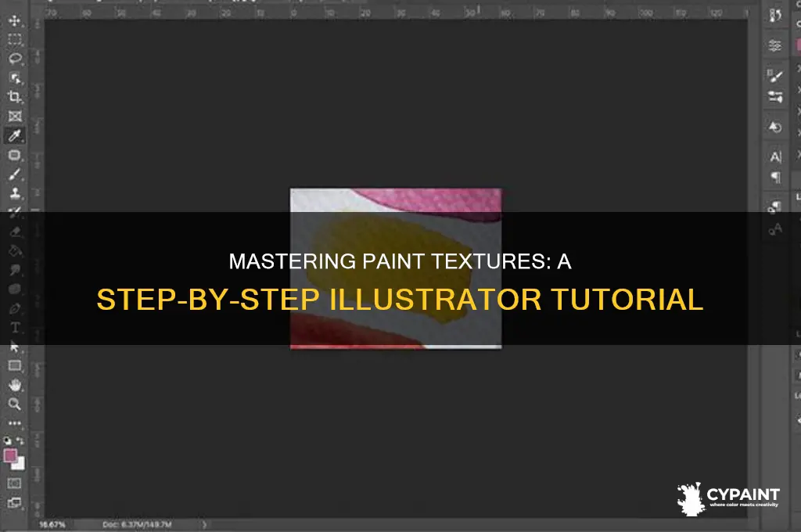Open the white background color swatch
Image resolution: width=801 pixels, height=532 pixels.
(20, 464)
